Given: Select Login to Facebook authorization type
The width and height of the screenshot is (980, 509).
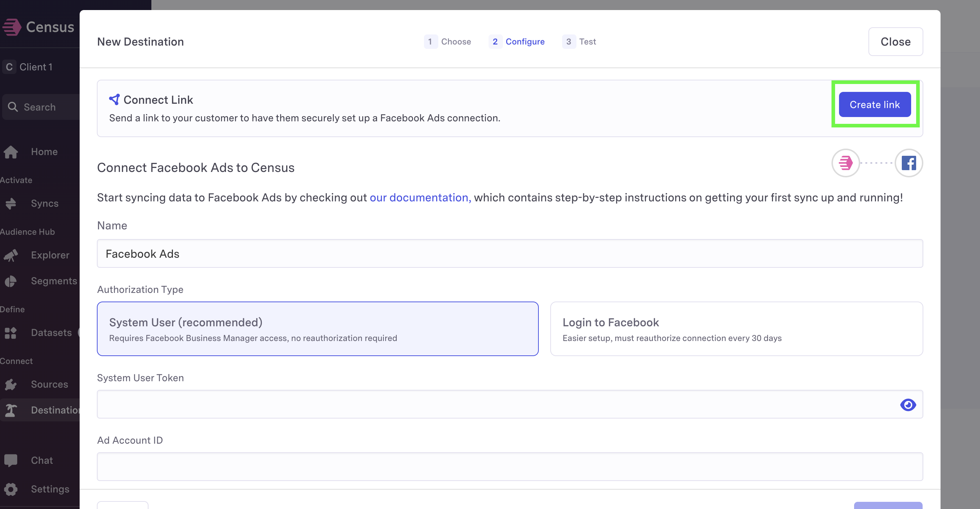Looking at the screenshot, I should (x=736, y=329).
